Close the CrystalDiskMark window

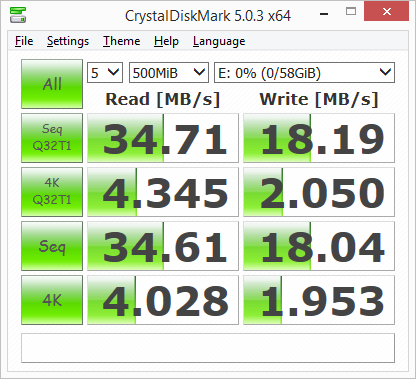(x=386, y=11)
